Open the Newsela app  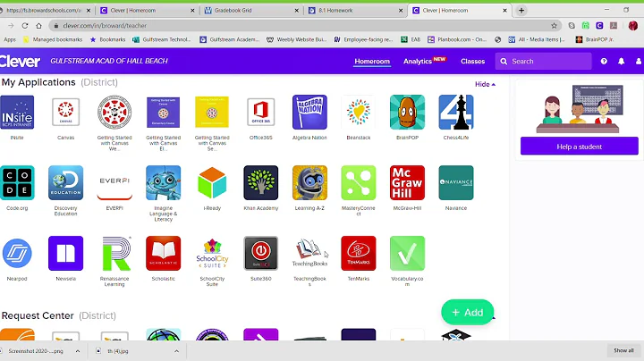[65, 253]
